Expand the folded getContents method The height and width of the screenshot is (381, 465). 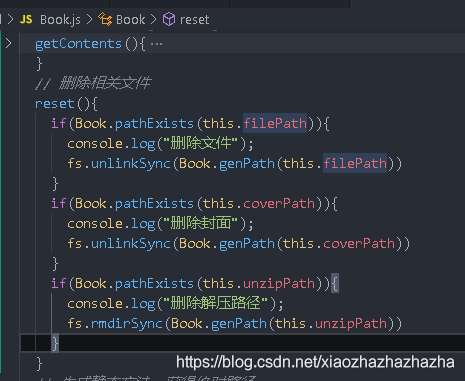[8, 43]
